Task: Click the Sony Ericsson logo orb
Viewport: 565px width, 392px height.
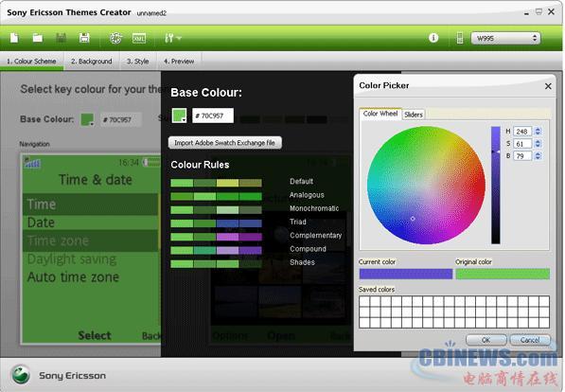Action: [x=21, y=375]
